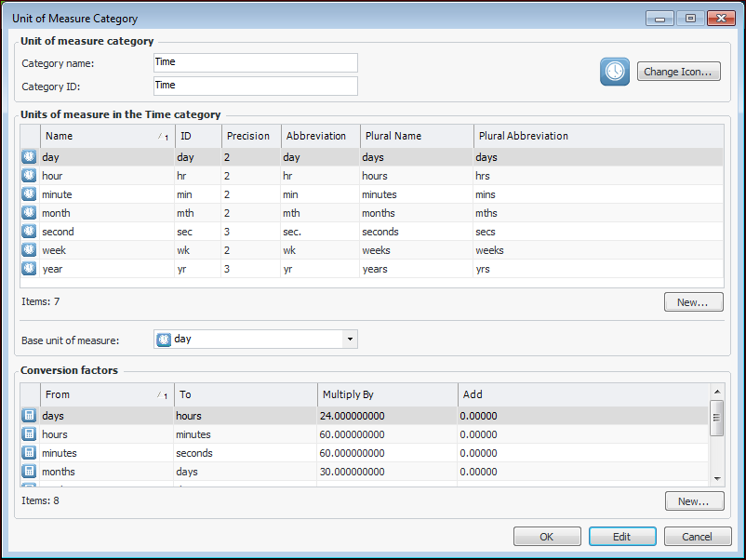This screenshot has height=560, width=746.
Task: Click into the Category name field
Action: point(255,62)
